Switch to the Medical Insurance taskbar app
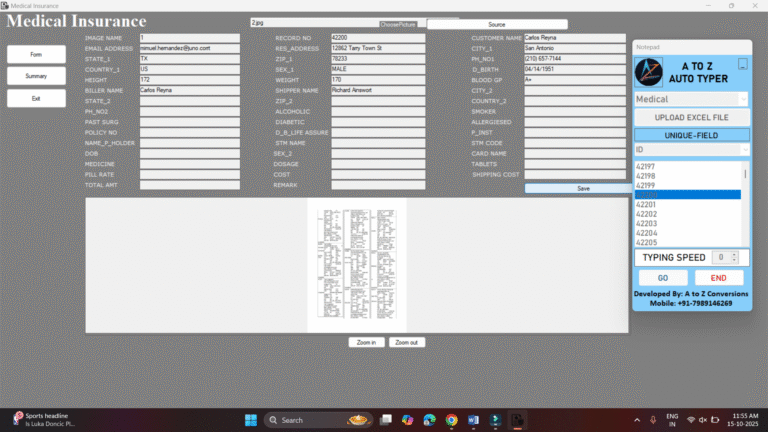The image size is (768, 432). tap(517, 420)
